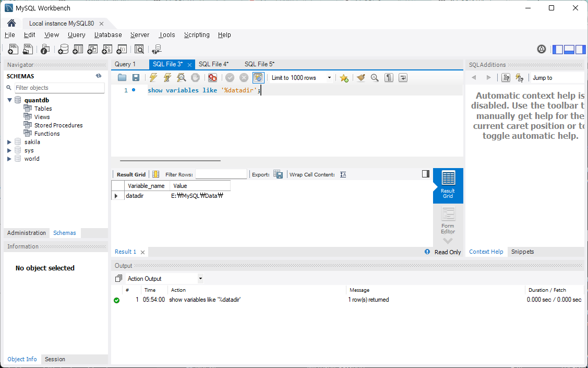
Task: Toggle invisible characters display
Action: click(x=389, y=78)
